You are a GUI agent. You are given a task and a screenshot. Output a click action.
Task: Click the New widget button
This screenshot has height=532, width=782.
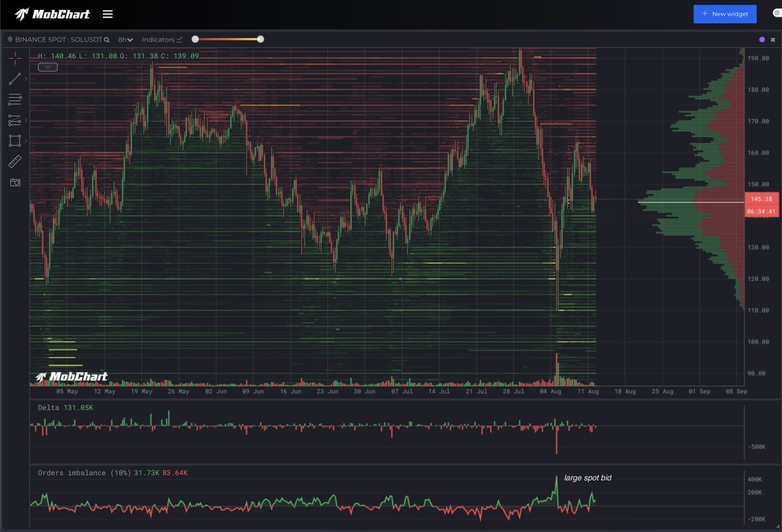tap(725, 14)
